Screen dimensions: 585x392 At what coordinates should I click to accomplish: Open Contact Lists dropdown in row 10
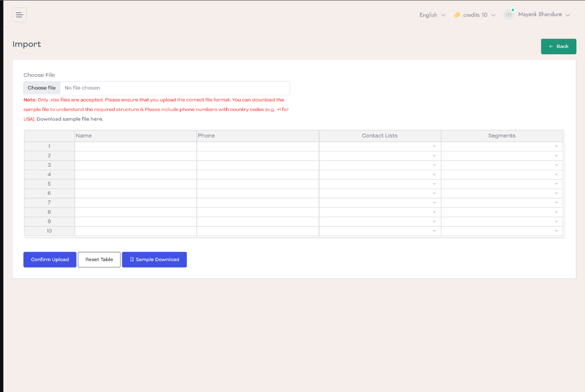(434, 231)
